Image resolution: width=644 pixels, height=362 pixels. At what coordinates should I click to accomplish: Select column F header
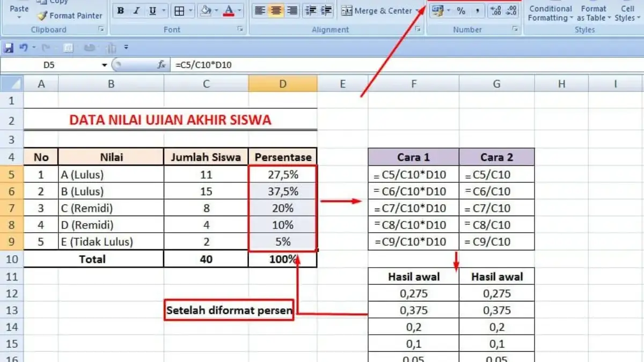tap(413, 84)
